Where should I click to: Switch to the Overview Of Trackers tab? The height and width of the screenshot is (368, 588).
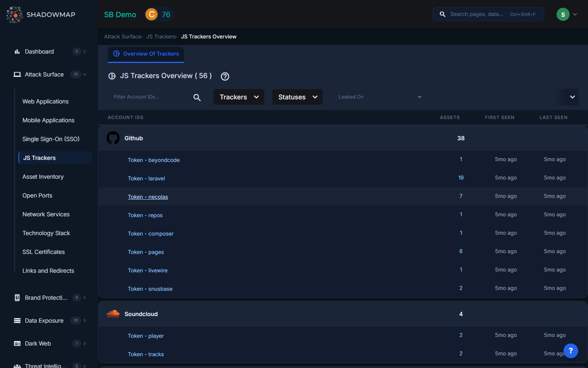point(146,54)
